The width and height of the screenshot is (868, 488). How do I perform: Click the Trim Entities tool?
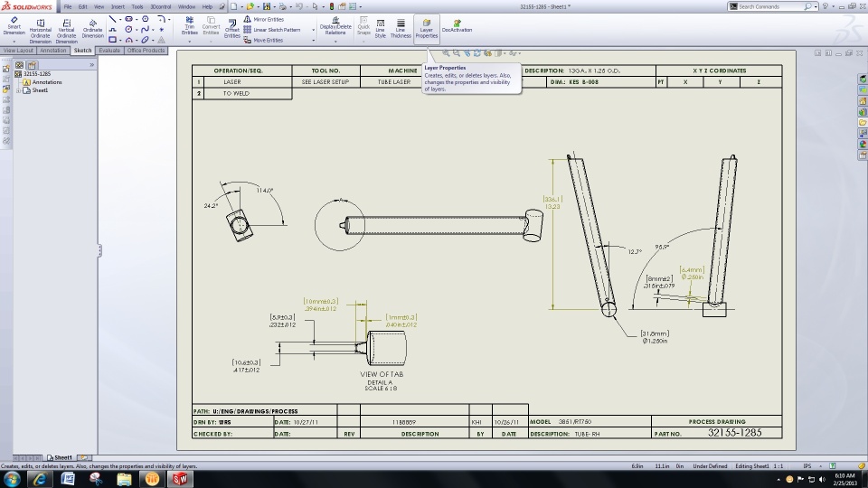(x=189, y=26)
